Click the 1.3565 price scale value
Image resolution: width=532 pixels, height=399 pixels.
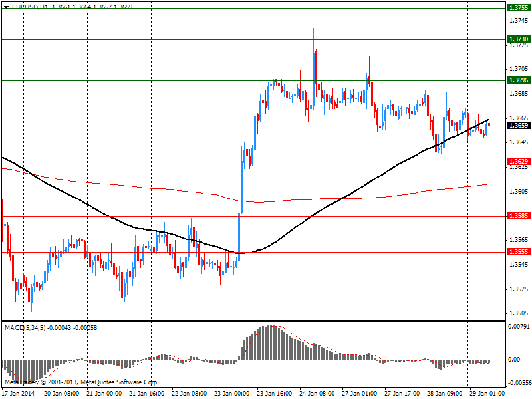pyautogui.click(x=519, y=240)
